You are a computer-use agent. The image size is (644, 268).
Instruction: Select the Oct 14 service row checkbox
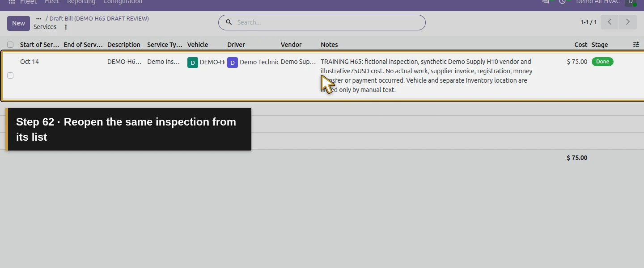(10, 75)
